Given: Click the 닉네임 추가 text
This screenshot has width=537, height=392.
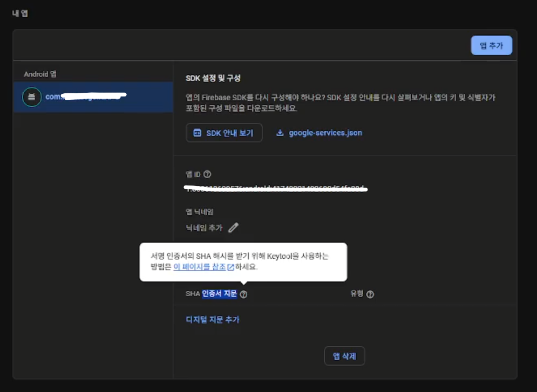Looking at the screenshot, I should [204, 228].
